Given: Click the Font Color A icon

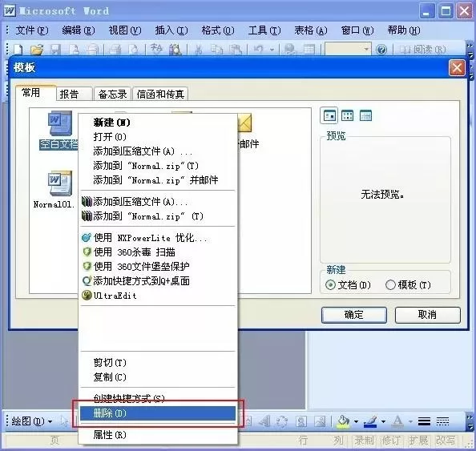Looking at the screenshot, I should tap(397, 421).
